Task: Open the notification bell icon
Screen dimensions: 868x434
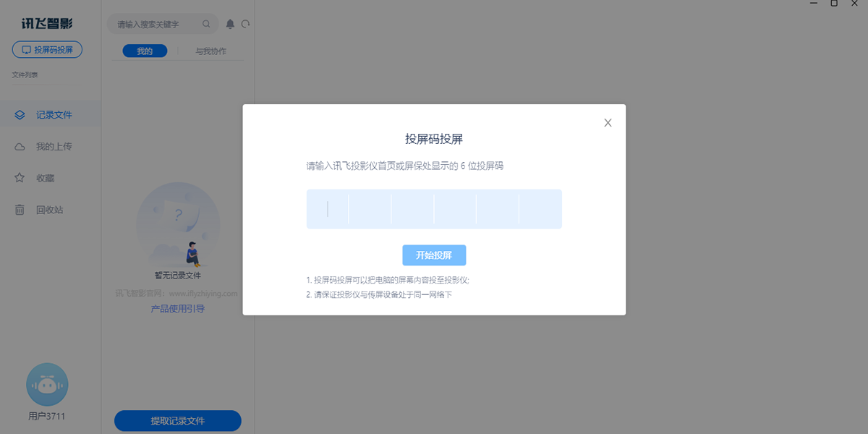Action: pos(230,25)
